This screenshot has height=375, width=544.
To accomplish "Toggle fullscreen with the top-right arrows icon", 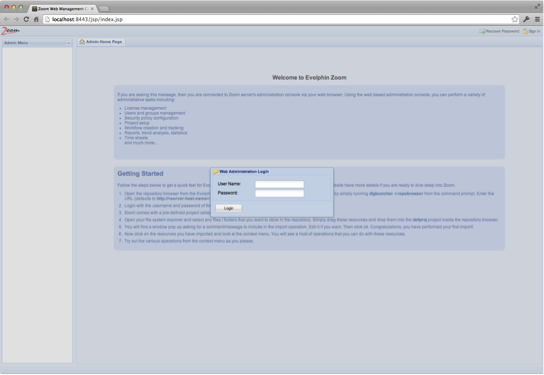I will [537, 6].
